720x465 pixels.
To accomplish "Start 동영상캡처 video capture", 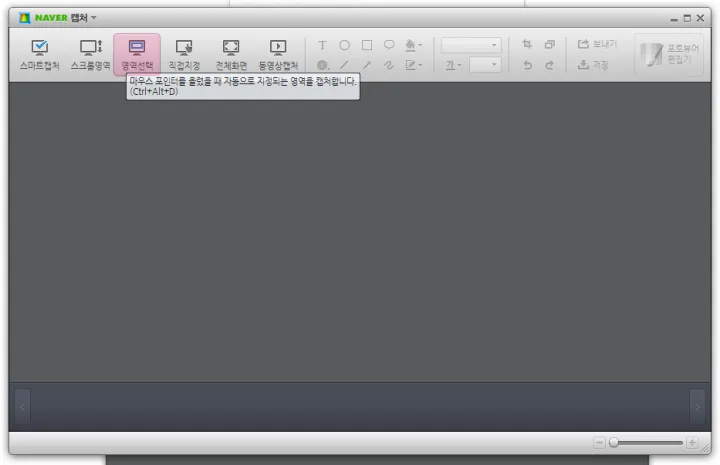I will click(x=278, y=55).
